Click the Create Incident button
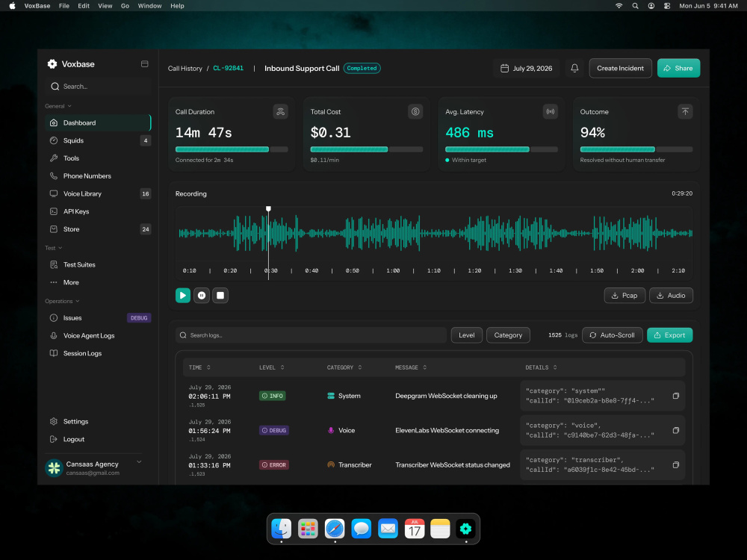This screenshot has width=747, height=560. pos(620,68)
